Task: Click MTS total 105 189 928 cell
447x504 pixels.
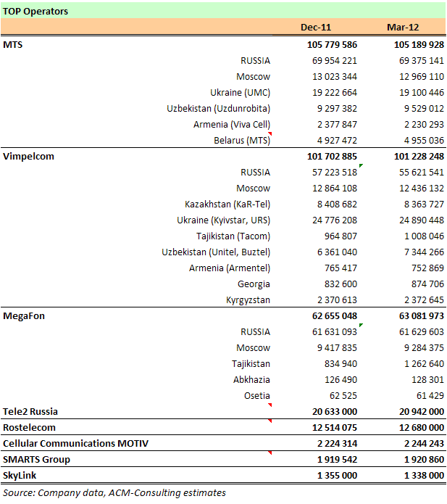Action: pos(419,44)
